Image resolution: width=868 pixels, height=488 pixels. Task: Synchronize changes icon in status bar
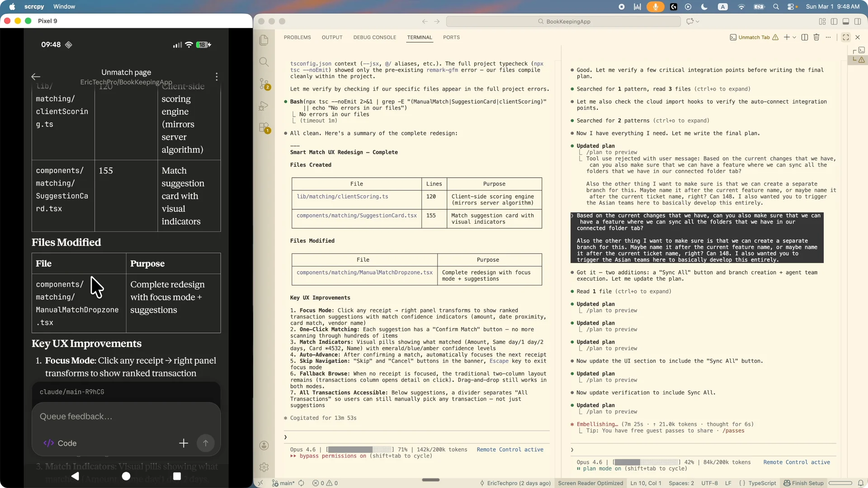coord(301,483)
